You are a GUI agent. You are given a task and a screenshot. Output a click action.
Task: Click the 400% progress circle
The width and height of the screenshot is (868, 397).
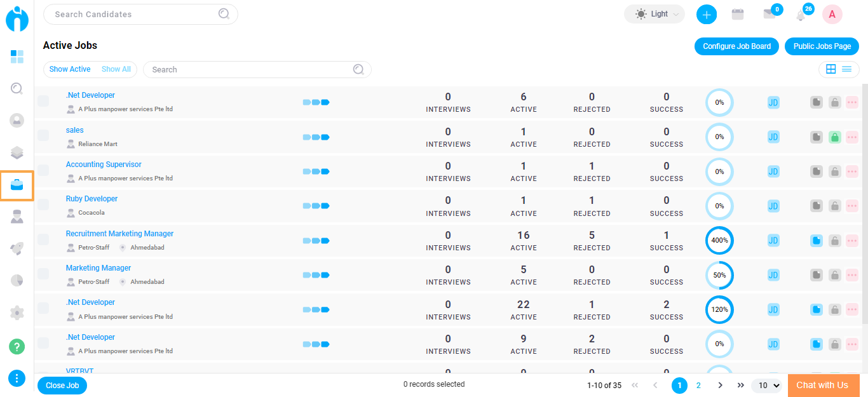(719, 241)
